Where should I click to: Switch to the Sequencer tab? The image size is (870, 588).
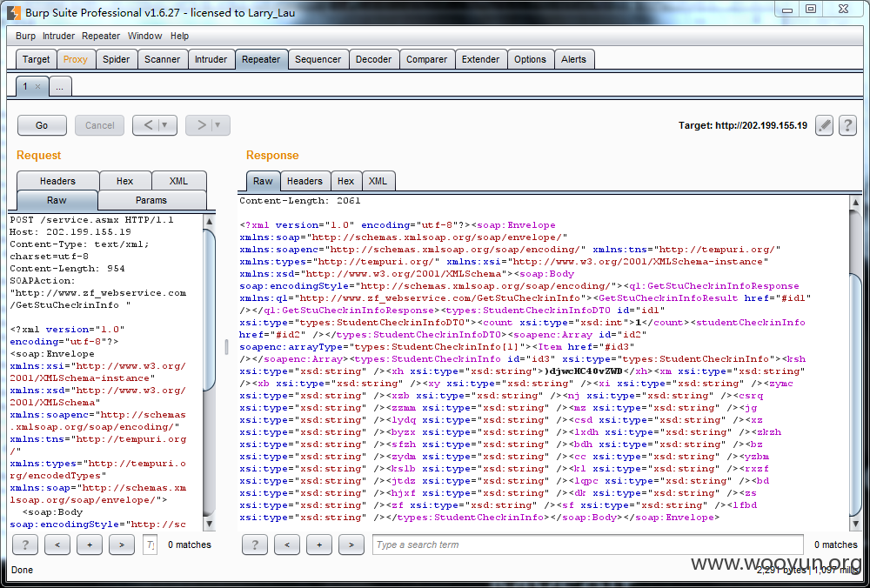pyautogui.click(x=318, y=59)
